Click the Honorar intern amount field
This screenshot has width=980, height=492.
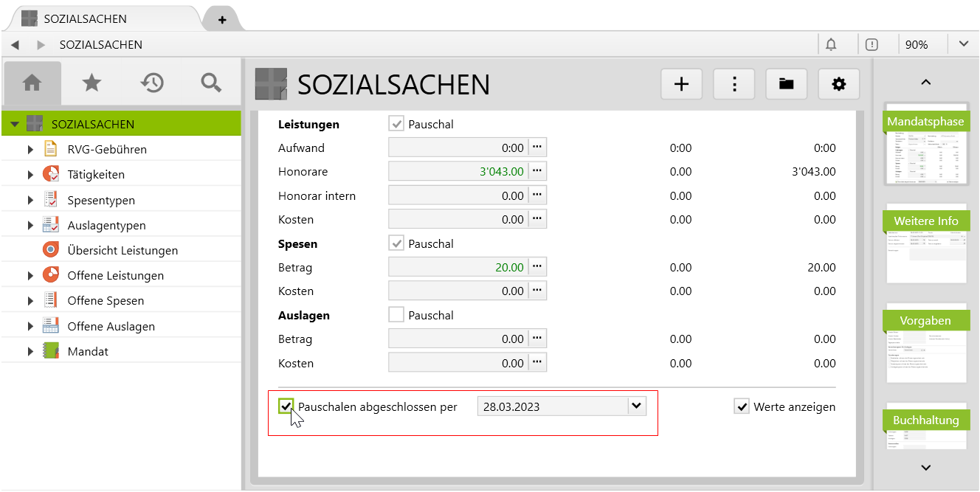tap(458, 196)
